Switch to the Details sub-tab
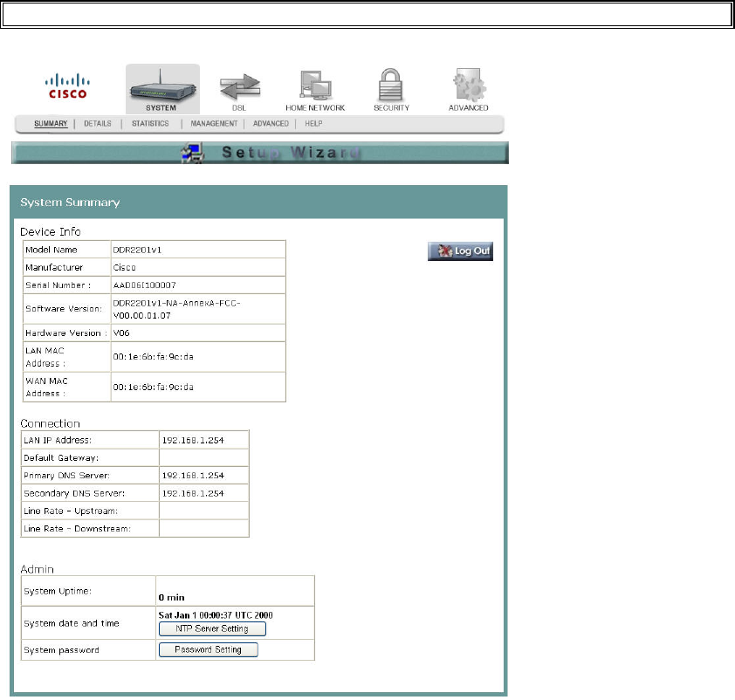 point(98,123)
